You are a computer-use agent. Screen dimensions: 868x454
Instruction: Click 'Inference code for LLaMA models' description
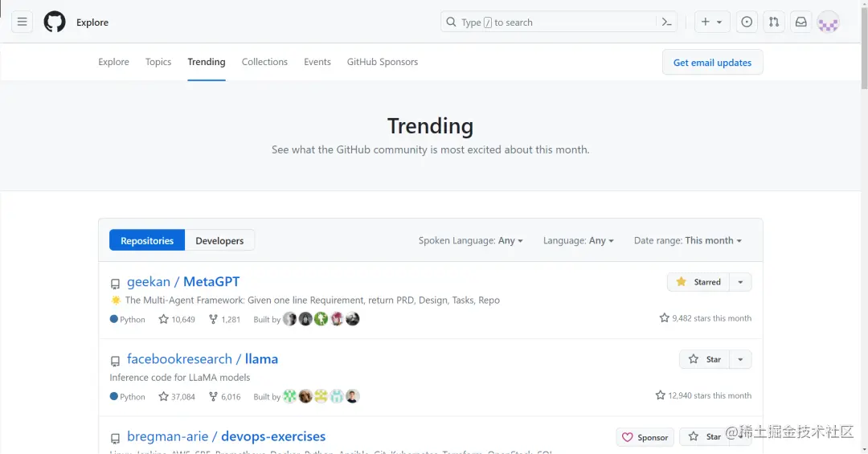click(x=180, y=378)
